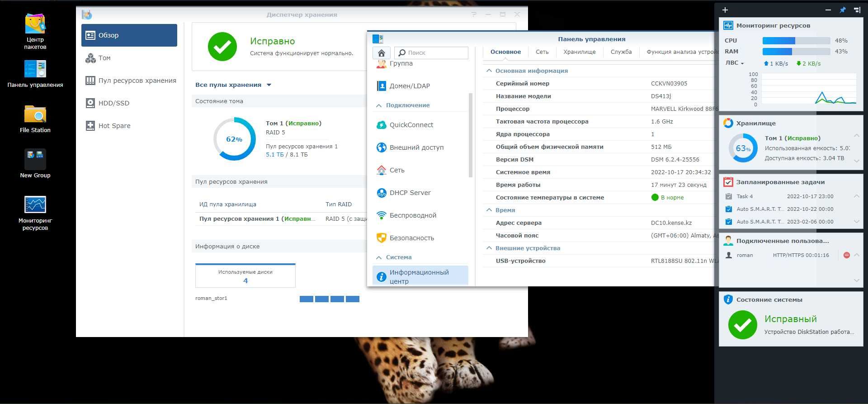Click network traffic graph in widget
The image size is (868, 404).
[809, 89]
